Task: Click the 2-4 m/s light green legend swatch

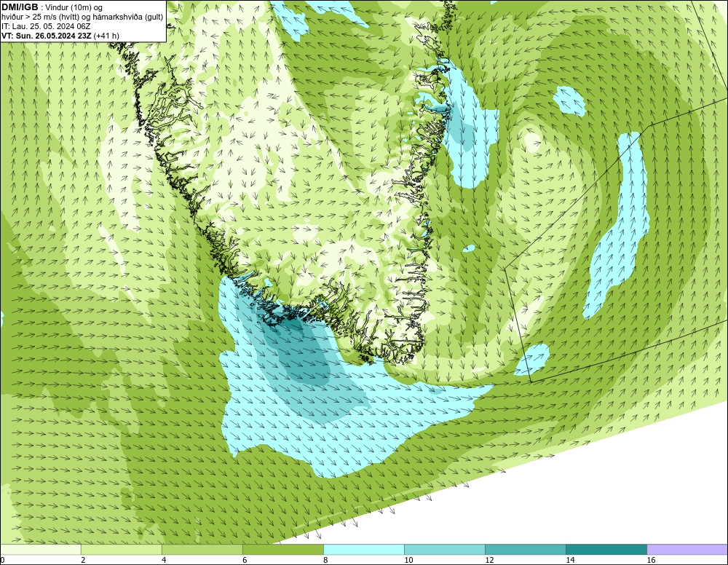Action: tap(122, 550)
